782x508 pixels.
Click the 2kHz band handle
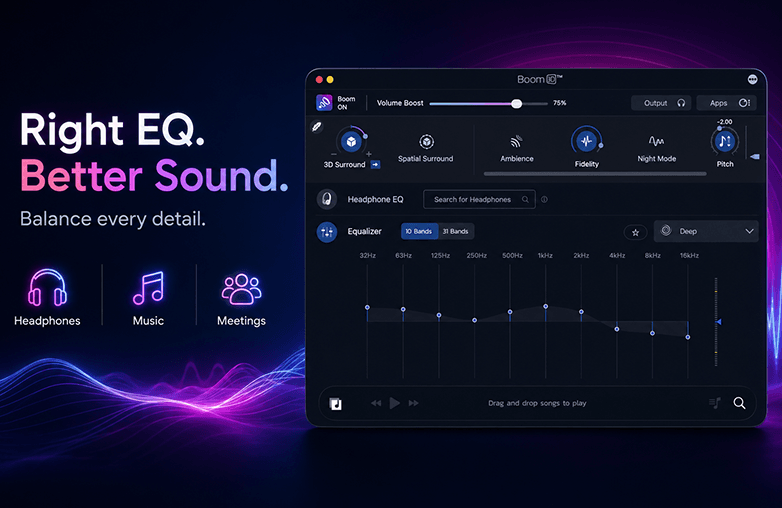pos(581,312)
